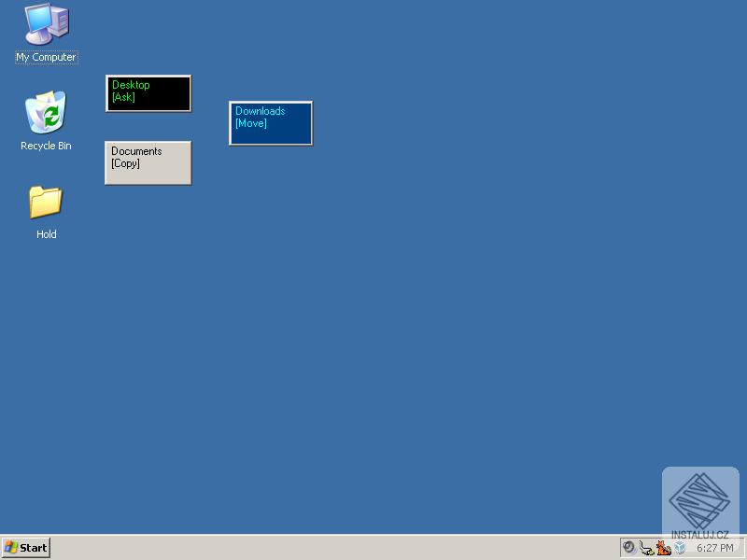Screen dimensions: 747x560
Task: Click the Hold folder label text
Action: point(46,234)
